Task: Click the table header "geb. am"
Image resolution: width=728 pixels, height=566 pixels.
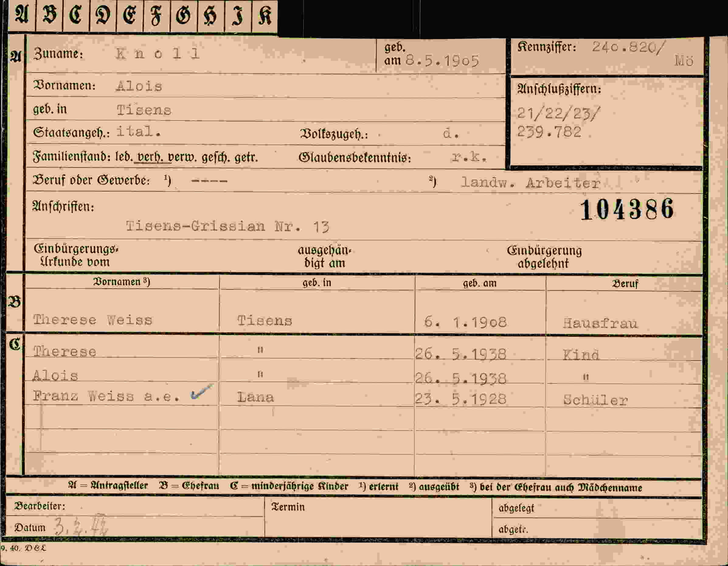Action: click(480, 283)
